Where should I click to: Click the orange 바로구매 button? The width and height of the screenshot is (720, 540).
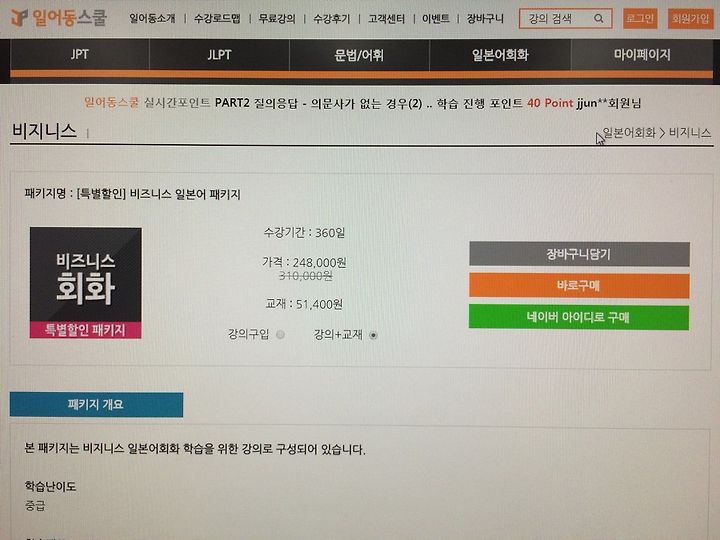coord(579,286)
